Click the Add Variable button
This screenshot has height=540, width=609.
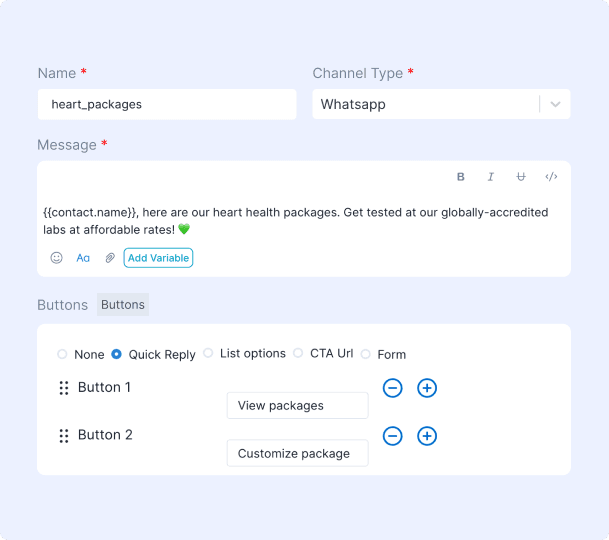158,258
